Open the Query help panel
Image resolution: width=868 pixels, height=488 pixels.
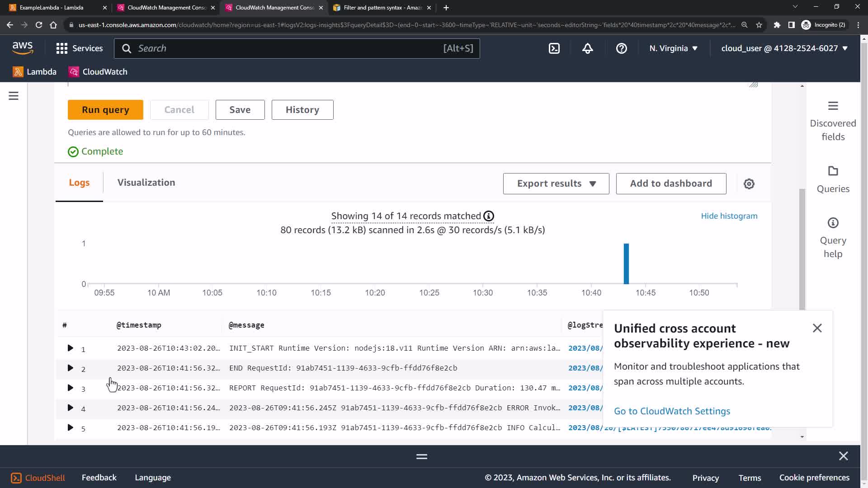pyautogui.click(x=832, y=238)
